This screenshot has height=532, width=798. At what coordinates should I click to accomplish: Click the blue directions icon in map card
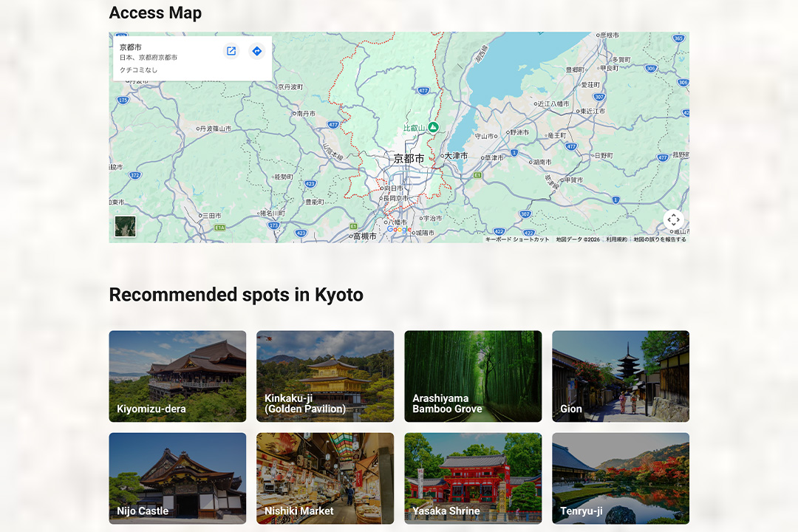256,51
